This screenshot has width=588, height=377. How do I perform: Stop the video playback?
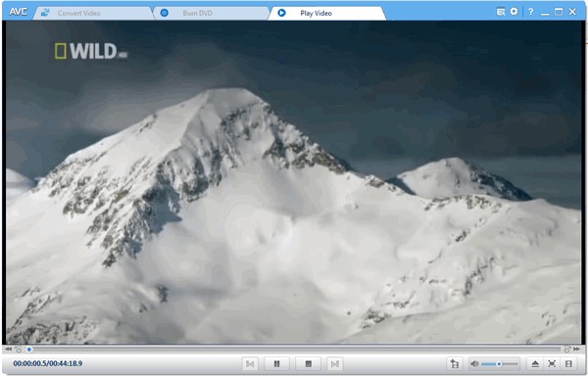click(309, 363)
